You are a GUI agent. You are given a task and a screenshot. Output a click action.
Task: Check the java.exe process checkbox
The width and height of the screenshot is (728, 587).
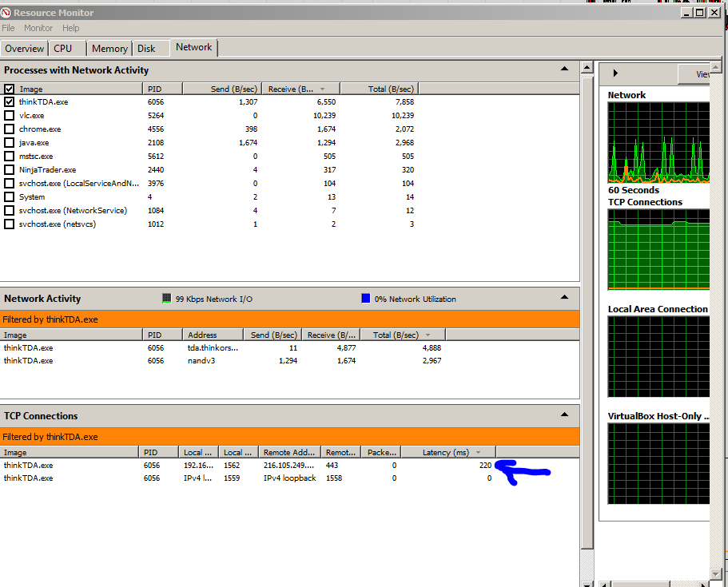point(10,142)
